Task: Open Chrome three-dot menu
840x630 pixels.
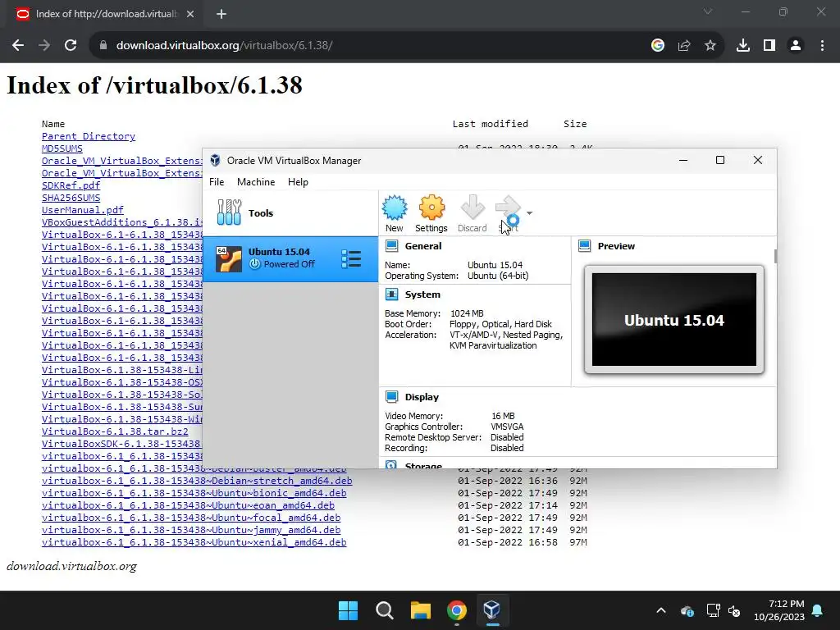Action: pyautogui.click(x=822, y=46)
